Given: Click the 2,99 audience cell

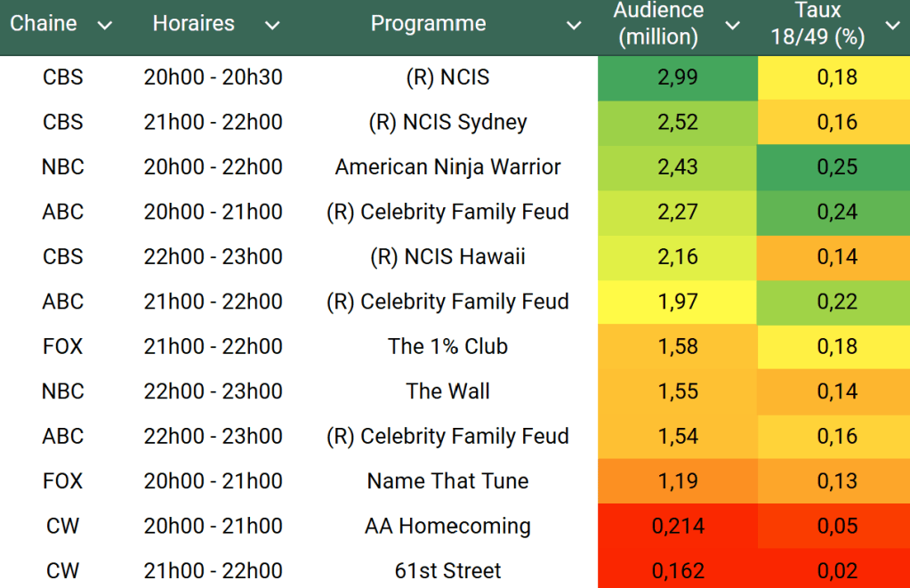Looking at the screenshot, I should tap(677, 77).
